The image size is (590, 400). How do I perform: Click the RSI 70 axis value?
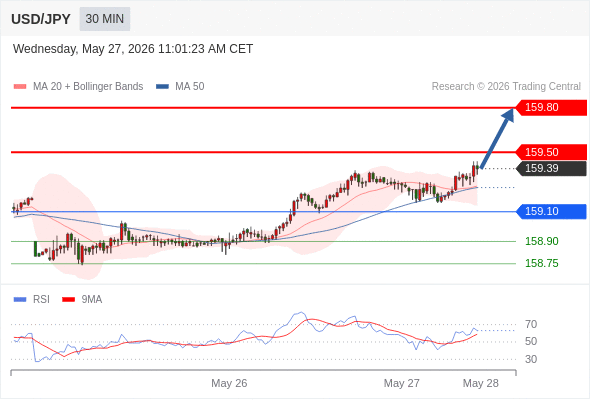point(531,324)
